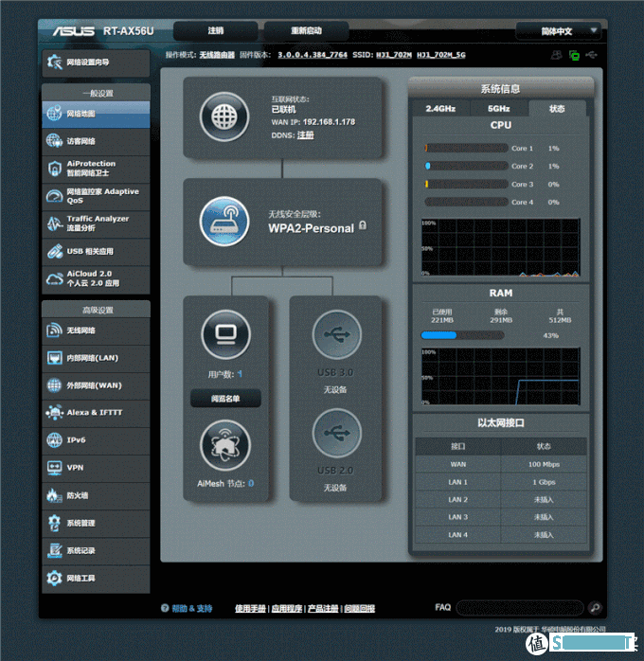
Task: Open the 应用程序 link in footer
Action: [287, 608]
